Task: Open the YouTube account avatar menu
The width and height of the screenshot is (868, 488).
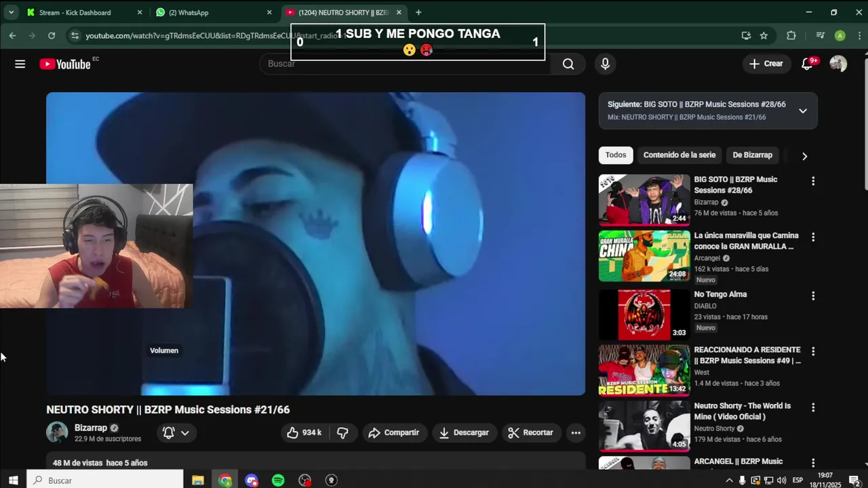Action: 838,64
